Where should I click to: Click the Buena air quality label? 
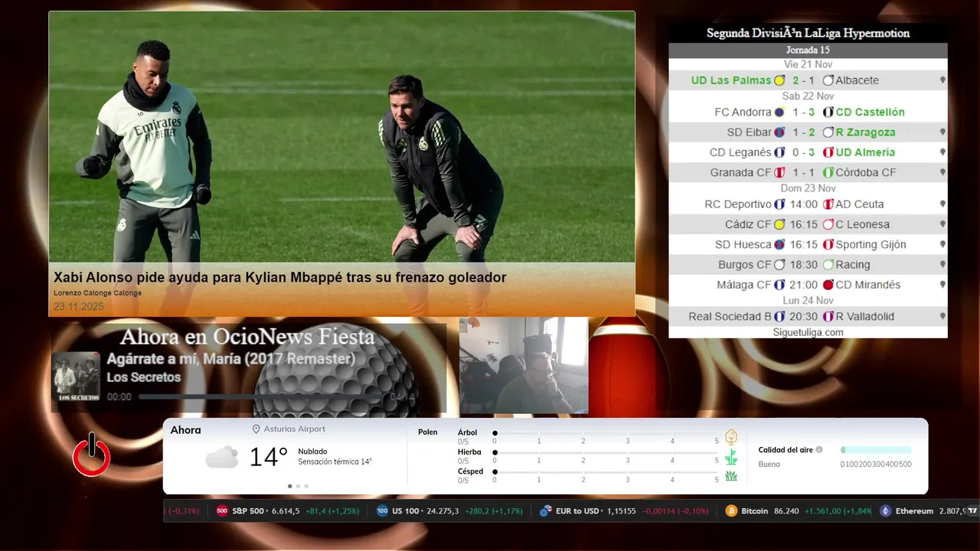click(x=769, y=465)
